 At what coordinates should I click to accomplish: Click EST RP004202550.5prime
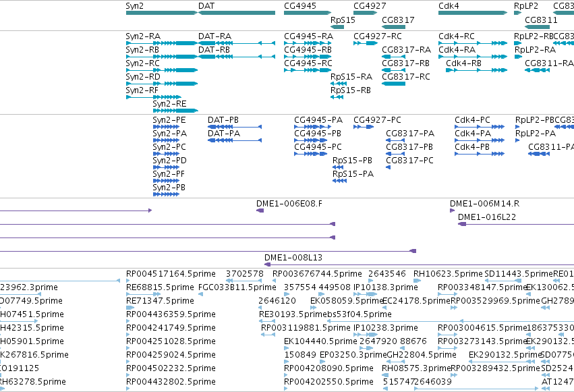328,382
